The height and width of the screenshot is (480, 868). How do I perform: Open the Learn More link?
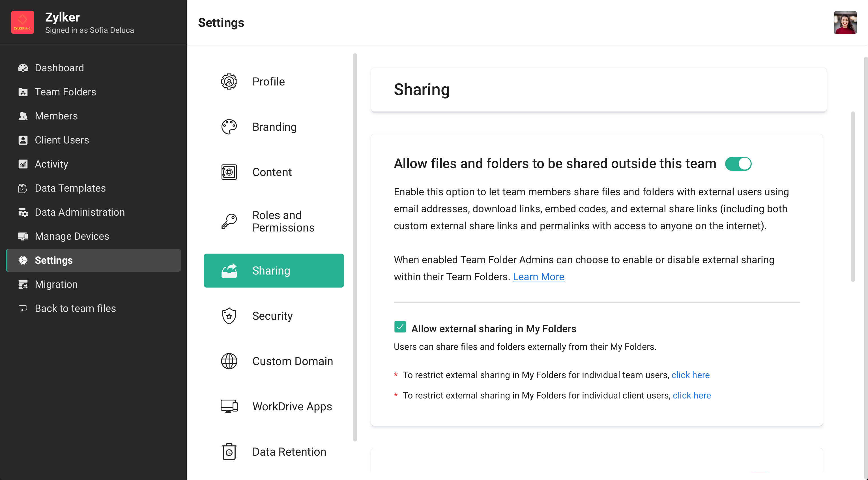(x=538, y=277)
